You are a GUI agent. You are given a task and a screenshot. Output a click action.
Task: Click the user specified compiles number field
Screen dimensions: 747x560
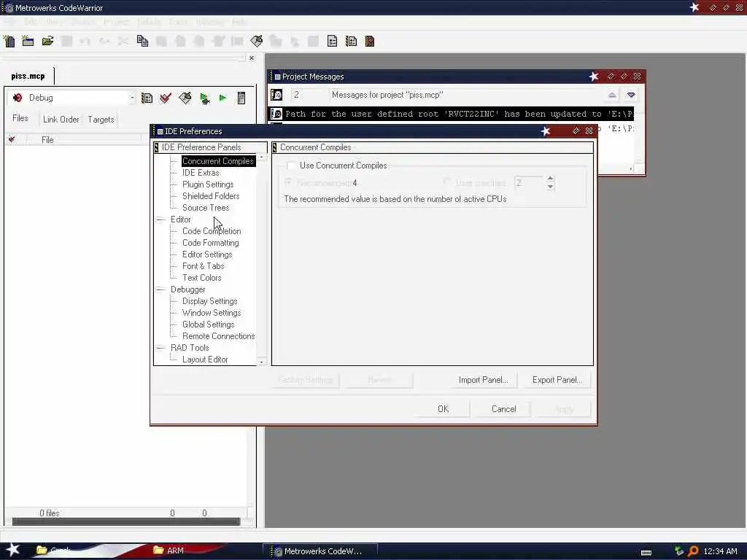point(529,183)
